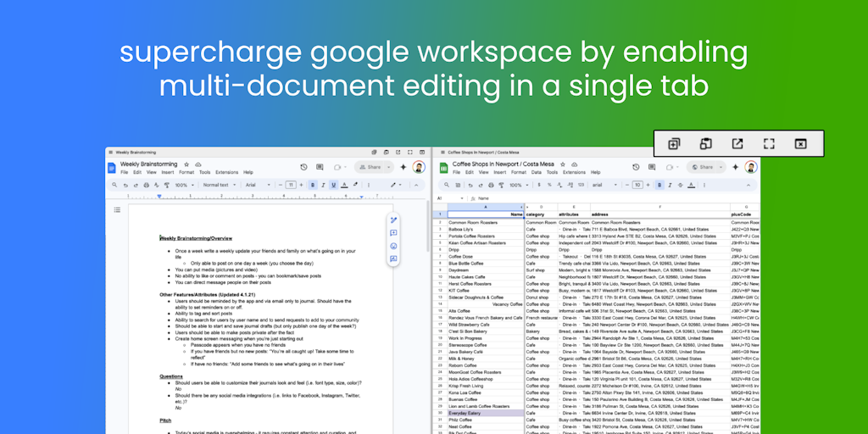
Task: Show document outline in Docs sidebar
Action: tap(117, 209)
